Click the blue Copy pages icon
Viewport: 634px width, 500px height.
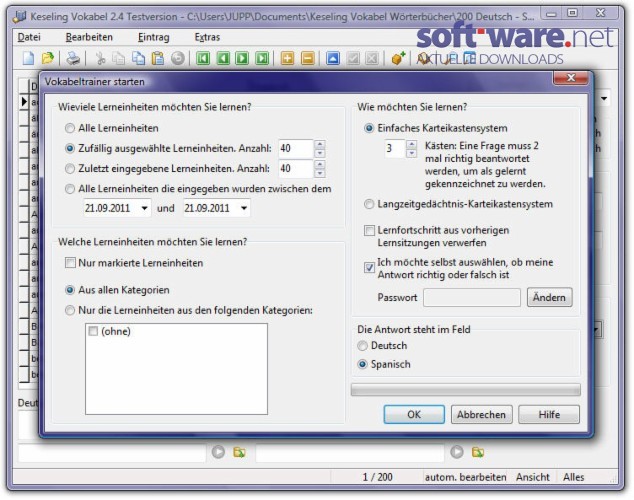click(x=138, y=59)
